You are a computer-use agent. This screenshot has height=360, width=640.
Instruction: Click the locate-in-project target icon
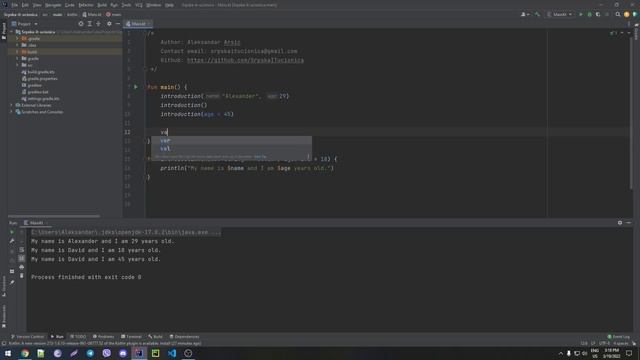click(x=81, y=24)
